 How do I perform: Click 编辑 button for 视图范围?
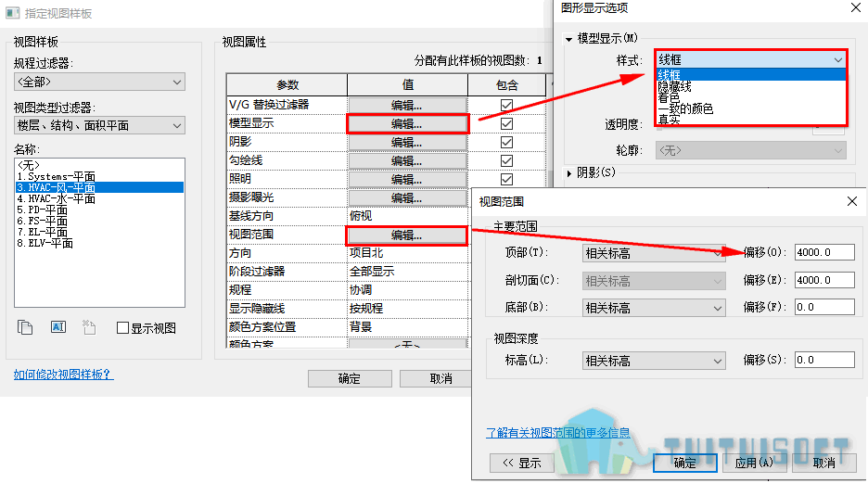407,235
